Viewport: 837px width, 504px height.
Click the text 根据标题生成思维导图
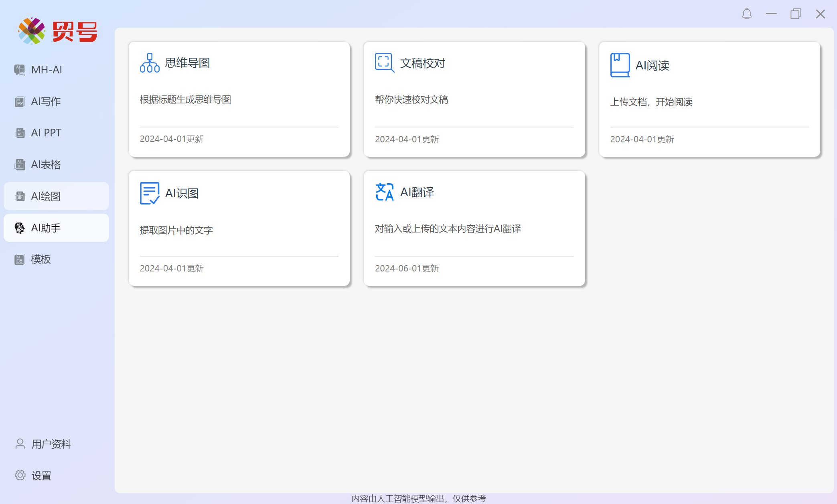point(185,100)
